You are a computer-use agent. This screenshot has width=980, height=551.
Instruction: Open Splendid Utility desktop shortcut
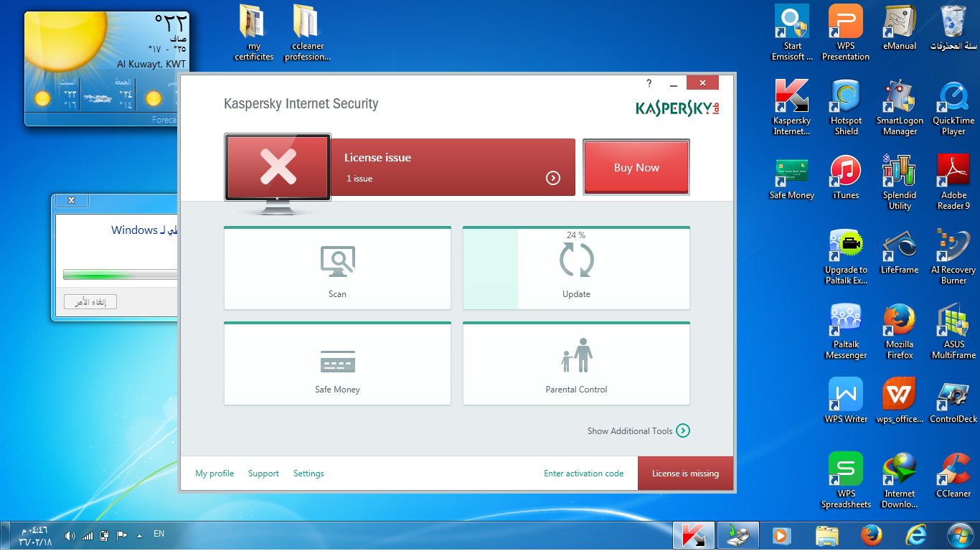point(900,182)
